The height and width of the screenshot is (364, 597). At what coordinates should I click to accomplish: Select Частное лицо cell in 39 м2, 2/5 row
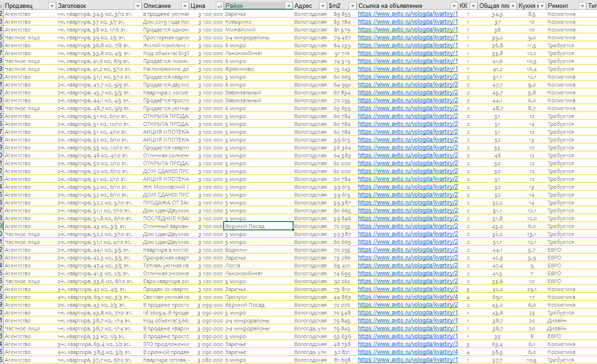[29, 37]
